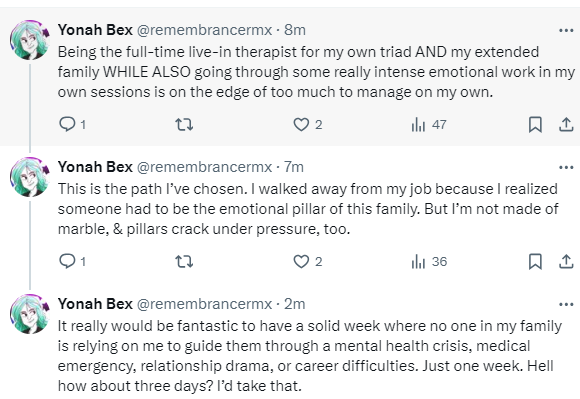Open Yonah Bex profile from first tweet
The width and height of the screenshot is (580, 399).
[x=95, y=30]
